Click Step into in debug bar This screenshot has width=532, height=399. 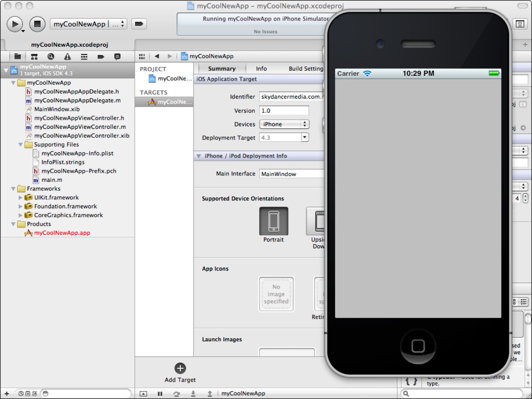click(193, 393)
